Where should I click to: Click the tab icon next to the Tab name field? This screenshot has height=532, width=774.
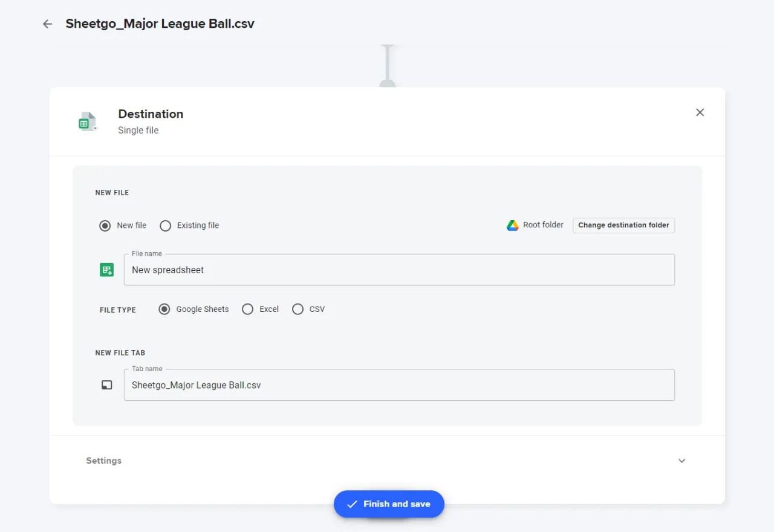[106, 384]
